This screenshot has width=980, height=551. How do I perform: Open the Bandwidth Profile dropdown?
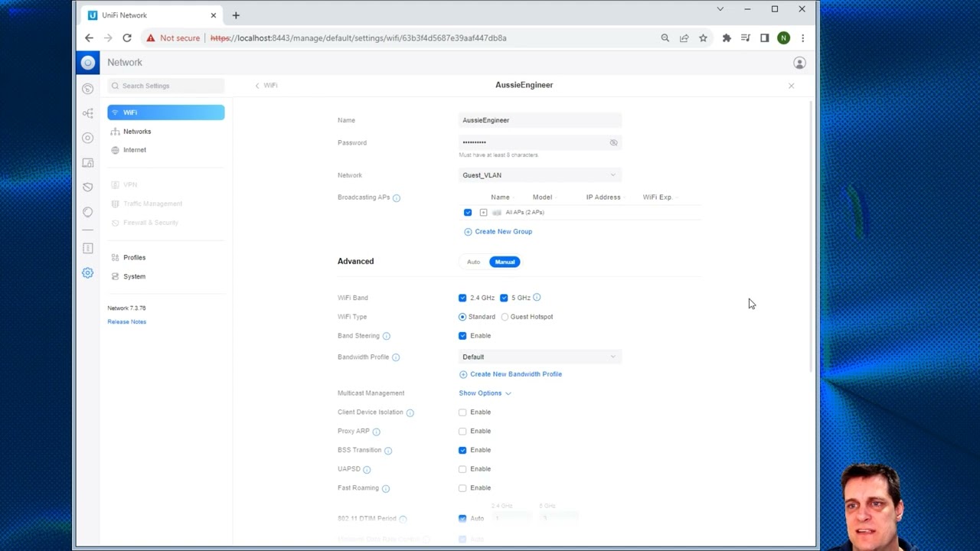coord(540,357)
